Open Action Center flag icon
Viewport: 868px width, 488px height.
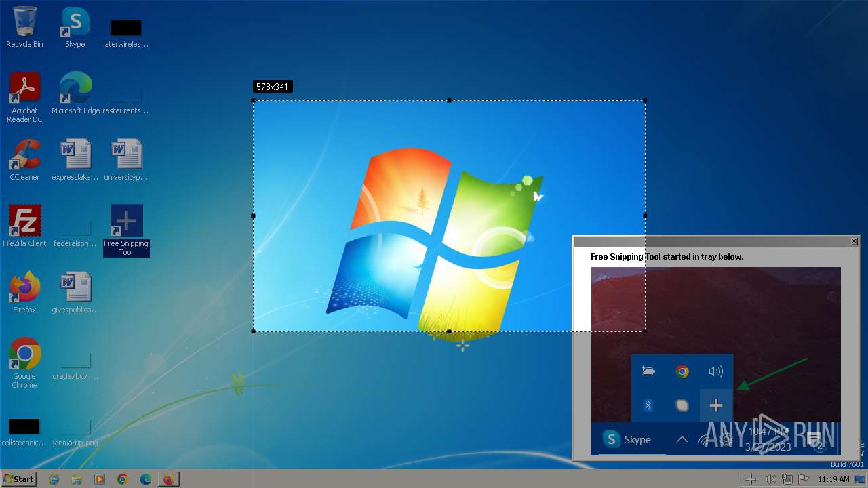[804, 479]
